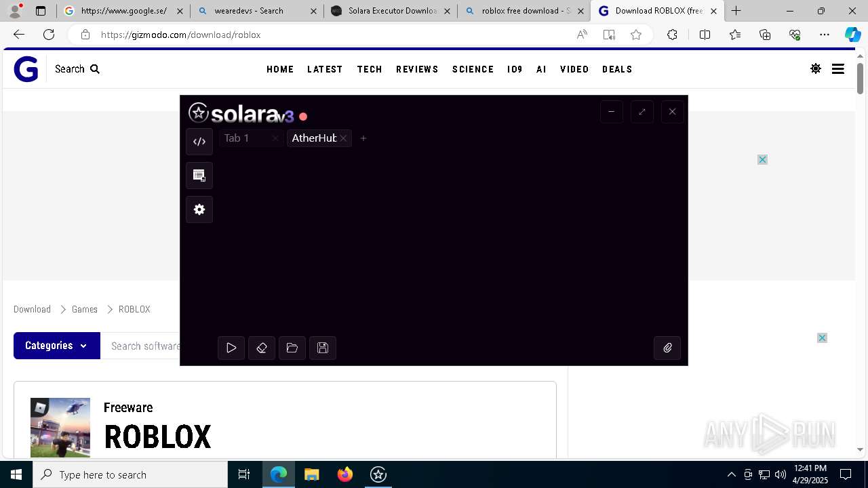The height and width of the screenshot is (488, 868).
Task: Click the ROBLOX game thumbnail
Action: tap(60, 428)
